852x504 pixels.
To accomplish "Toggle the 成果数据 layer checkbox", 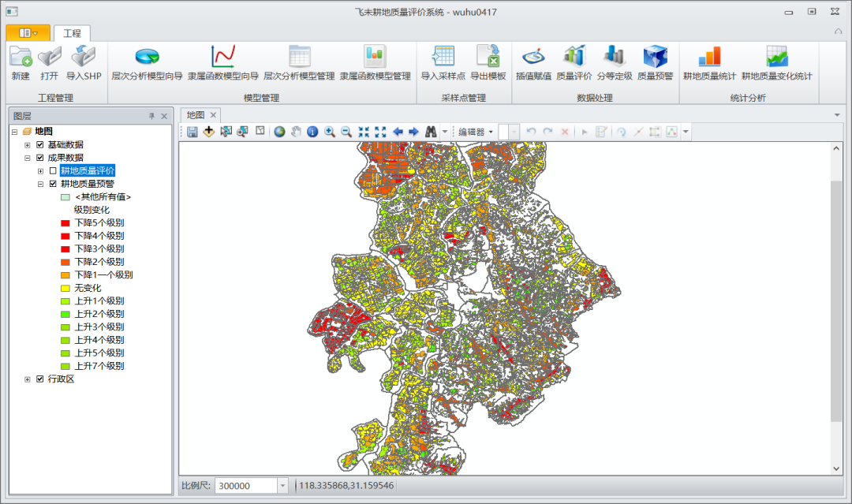I will (39, 158).
